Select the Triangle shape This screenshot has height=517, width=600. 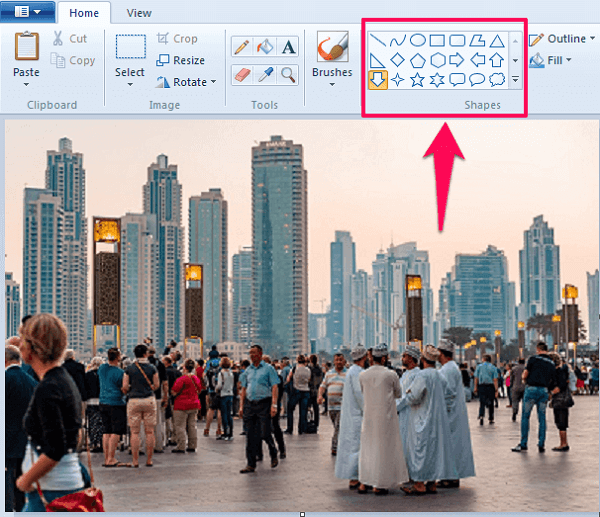click(497, 40)
